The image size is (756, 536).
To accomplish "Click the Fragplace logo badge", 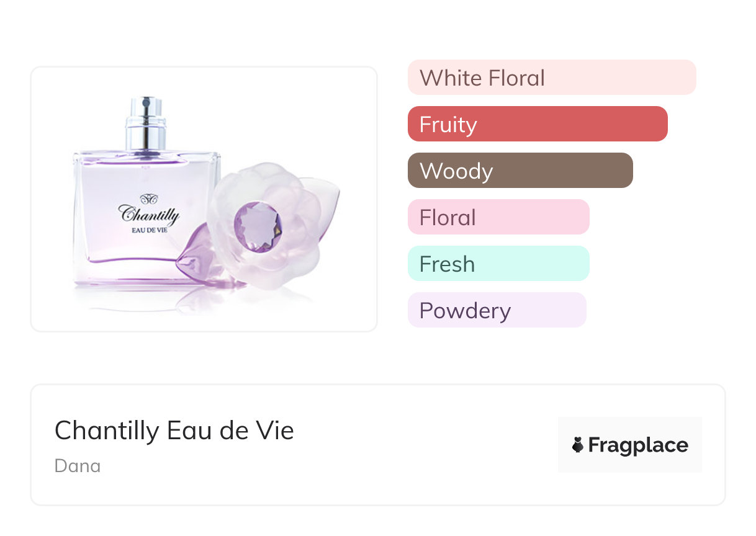I will [x=629, y=445].
